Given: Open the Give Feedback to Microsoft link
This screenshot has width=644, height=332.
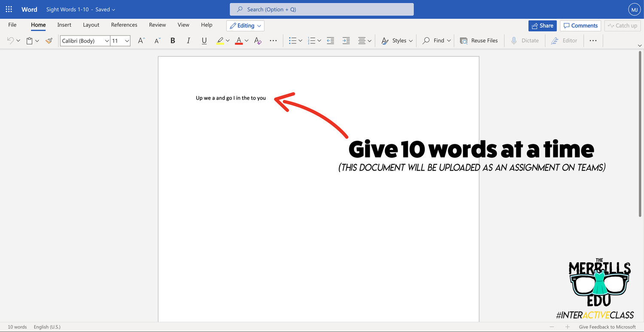Looking at the screenshot, I should [607, 327].
